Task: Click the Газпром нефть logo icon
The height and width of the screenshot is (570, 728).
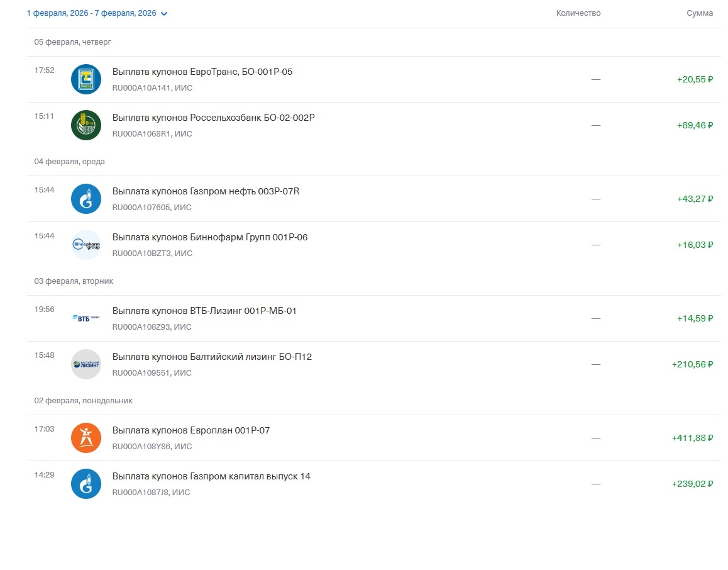Action: (x=86, y=199)
